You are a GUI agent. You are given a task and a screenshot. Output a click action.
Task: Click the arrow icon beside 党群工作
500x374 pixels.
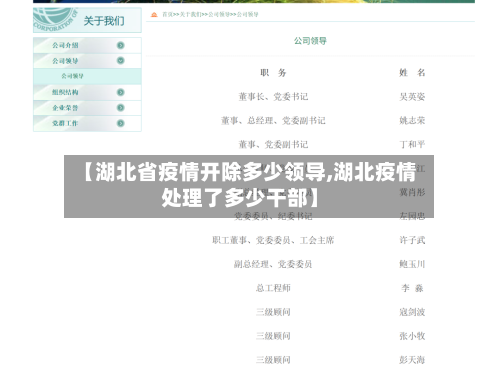click(x=121, y=123)
